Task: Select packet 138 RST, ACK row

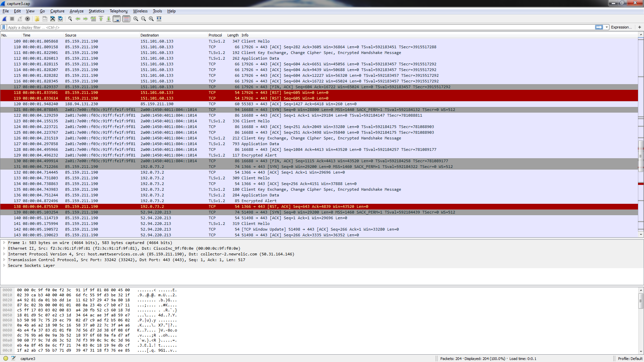Action: click(x=319, y=207)
